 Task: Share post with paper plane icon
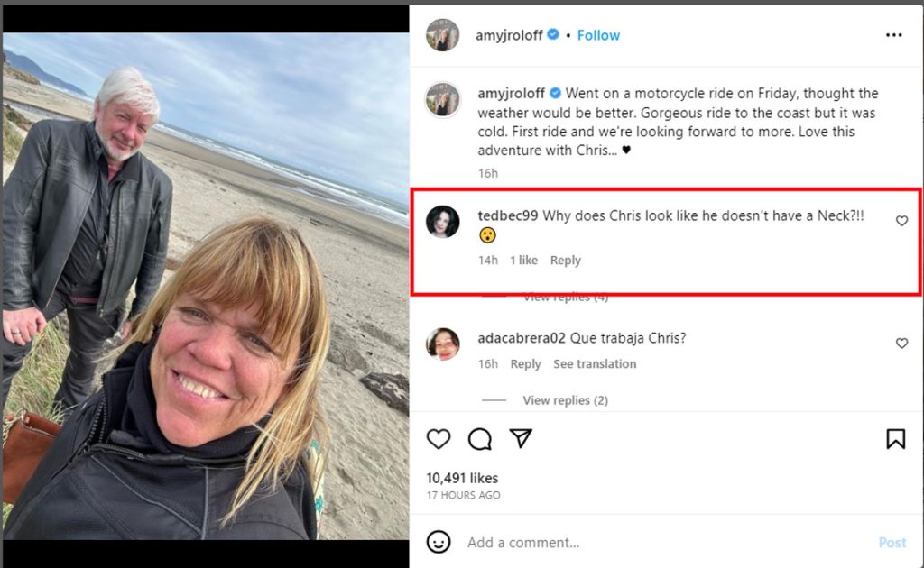click(521, 438)
